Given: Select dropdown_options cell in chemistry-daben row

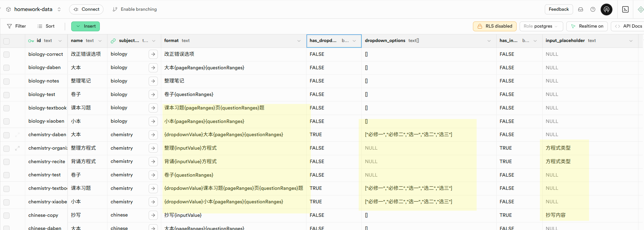Looking at the screenshot, I should pos(429,135).
